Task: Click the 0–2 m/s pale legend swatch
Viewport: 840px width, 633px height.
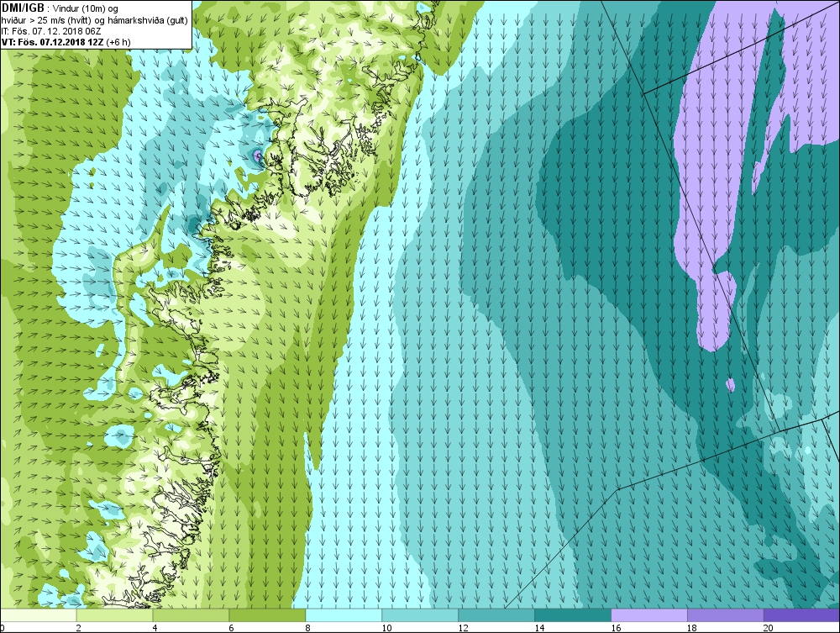Action: click(39, 615)
